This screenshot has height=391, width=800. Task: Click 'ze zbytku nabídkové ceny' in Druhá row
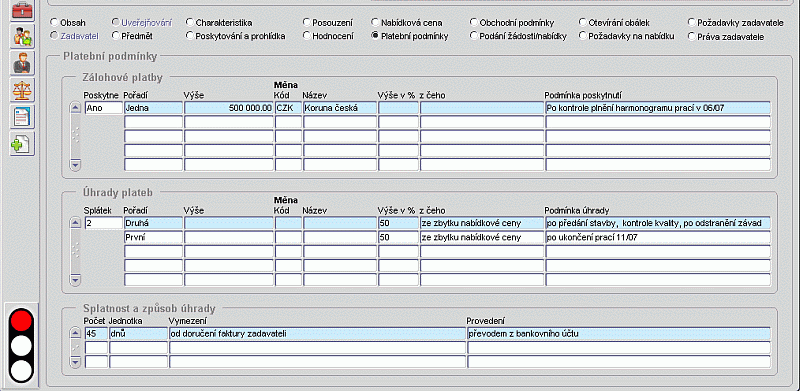tap(482, 223)
